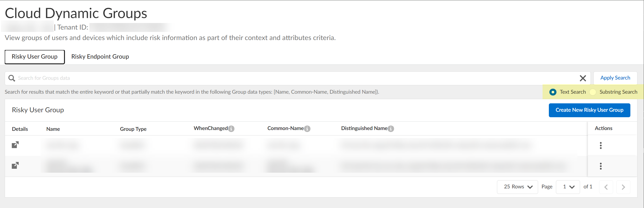Expand the 25 Rows dropdown
Viewport: 644px width, 208px height.
point(517,187)
